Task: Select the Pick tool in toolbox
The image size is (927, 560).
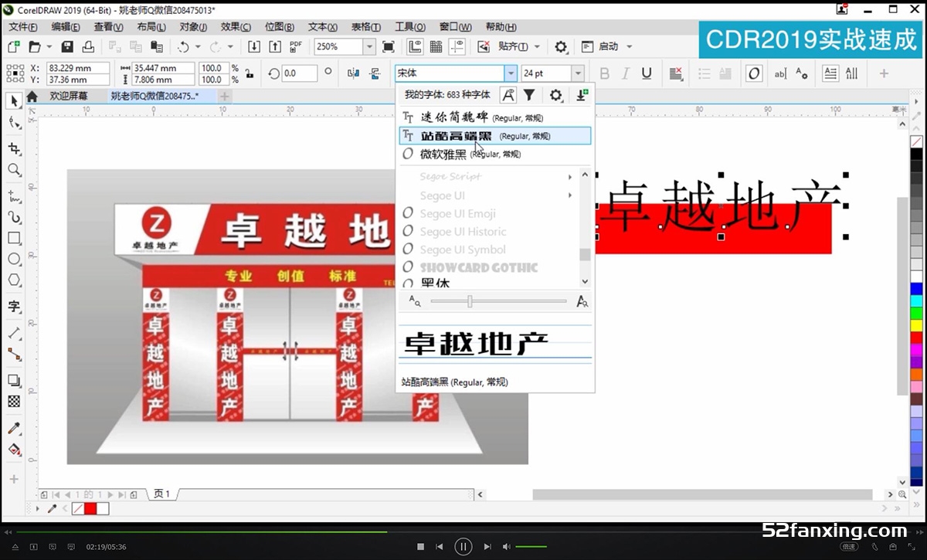Action: [x=14, y=101]
